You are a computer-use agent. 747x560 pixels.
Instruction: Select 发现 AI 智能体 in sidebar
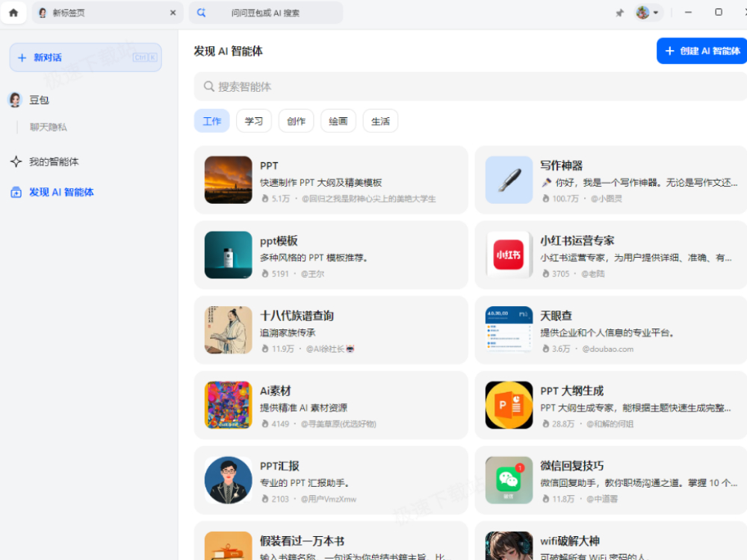(61, 193)
